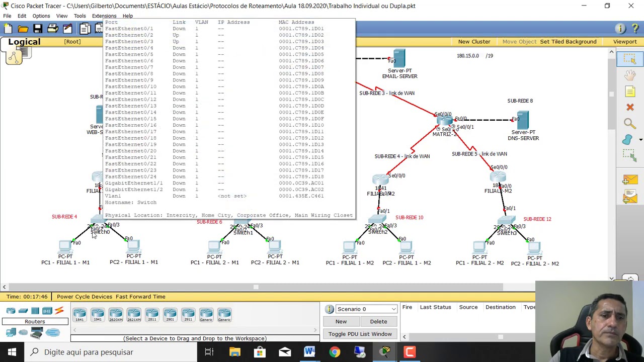Open the Extensions menu
The image size is (644, 362).
[x=104, y=16]
